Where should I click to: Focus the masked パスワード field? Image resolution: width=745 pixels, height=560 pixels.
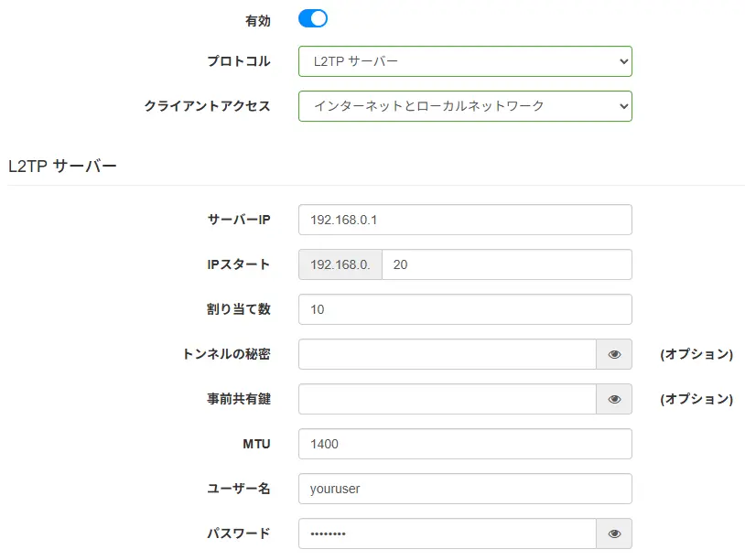[x=448, y=533]
